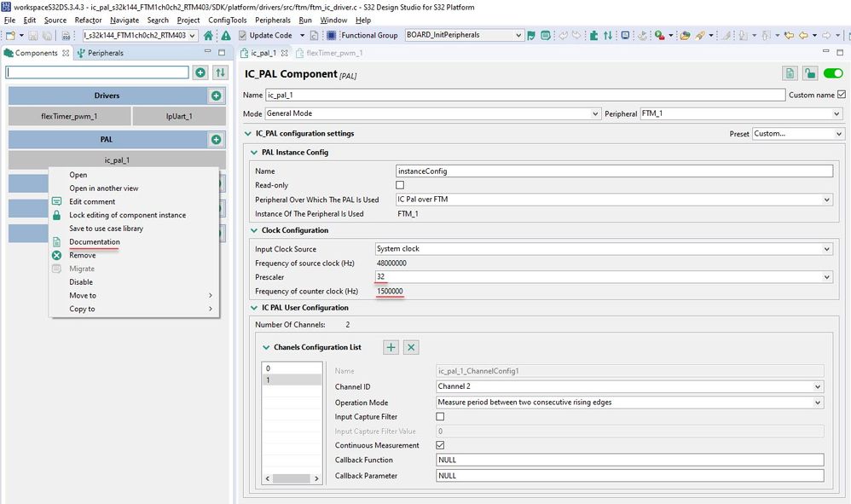Open the Peripheral dropdown showing FTM_1

click(741, 113)
